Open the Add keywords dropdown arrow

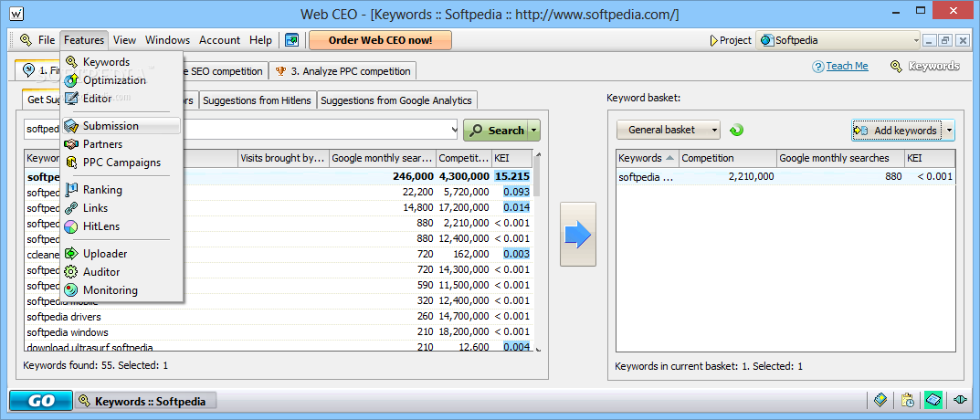(x=949, y=130)
